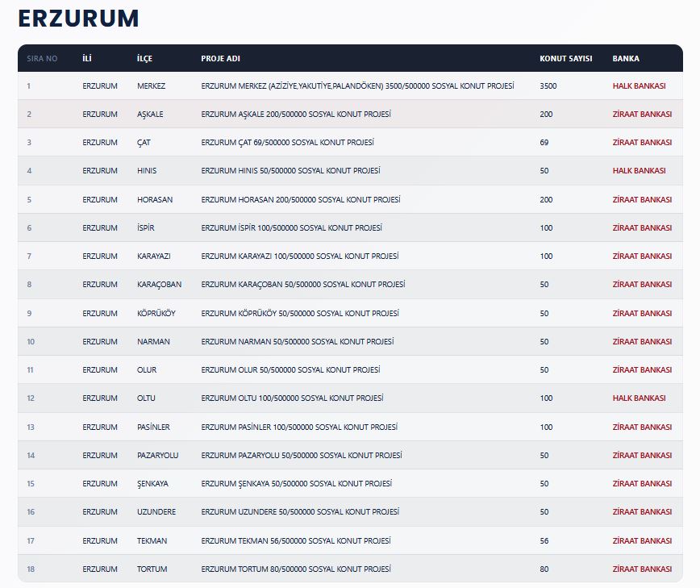Viewport: 700px width, 588px height.
Task: Click the BANKA column header
Action: pos(626,59)
